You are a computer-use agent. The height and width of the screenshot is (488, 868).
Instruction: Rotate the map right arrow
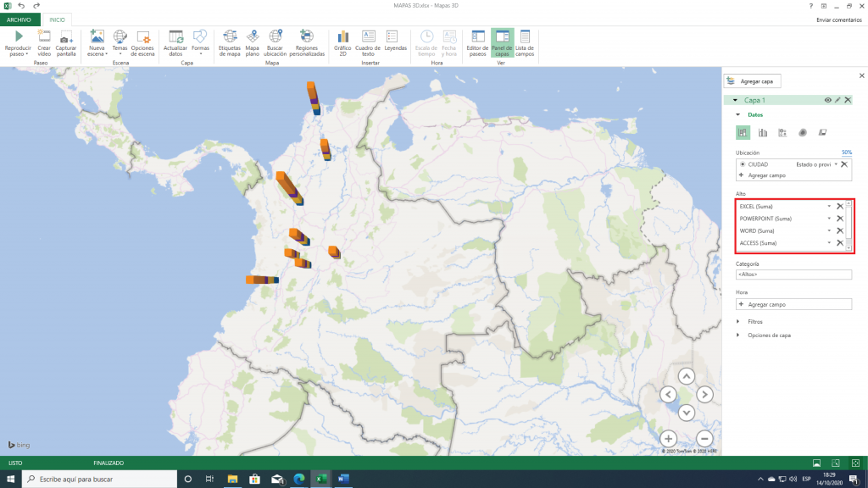click(704, 395)
